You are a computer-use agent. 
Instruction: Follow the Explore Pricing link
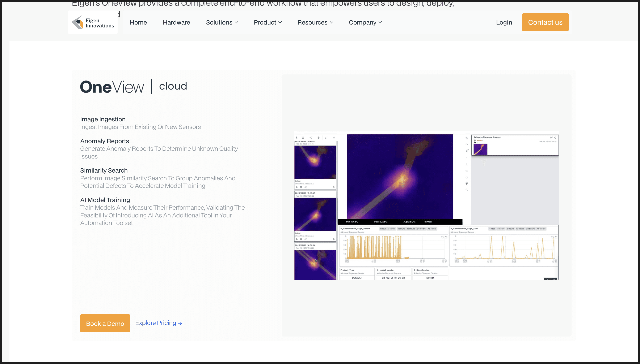coord(159,323)
